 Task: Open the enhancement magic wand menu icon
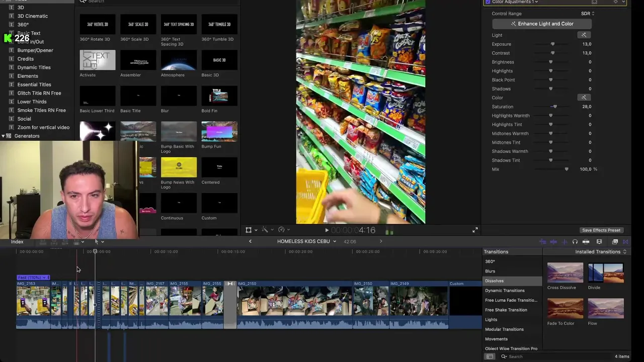click(265, 230)
